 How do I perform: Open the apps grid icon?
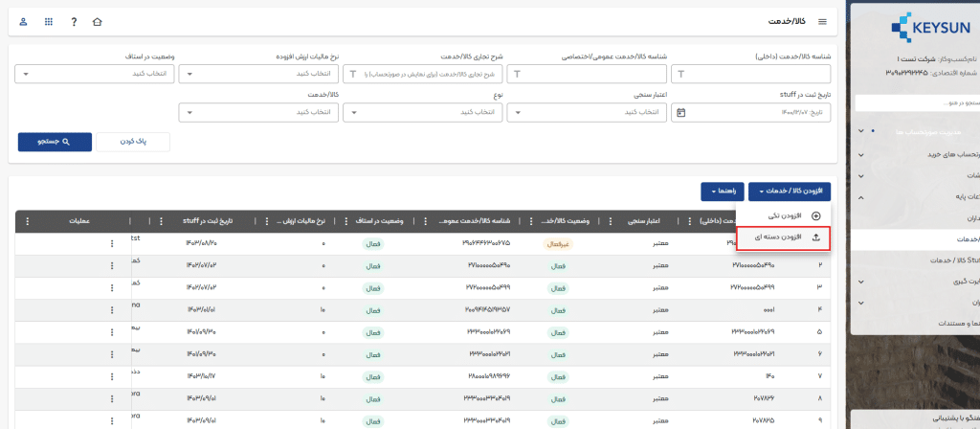49,21
